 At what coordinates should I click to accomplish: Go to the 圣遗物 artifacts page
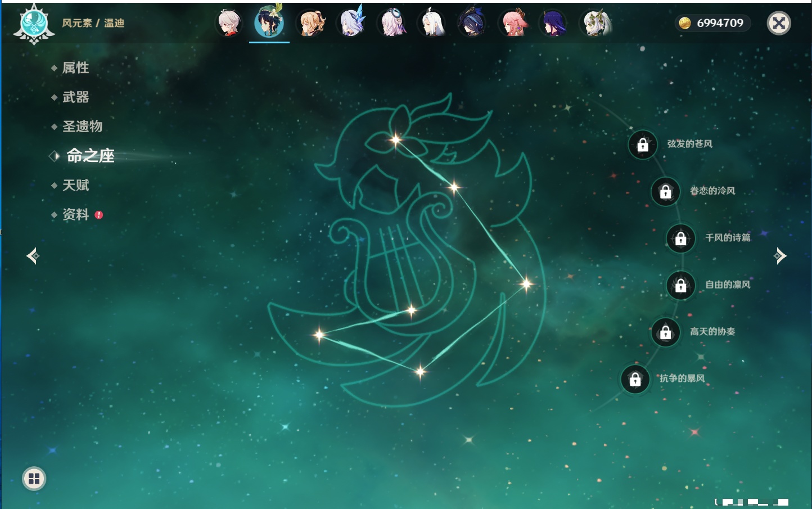tap(82, 127)
